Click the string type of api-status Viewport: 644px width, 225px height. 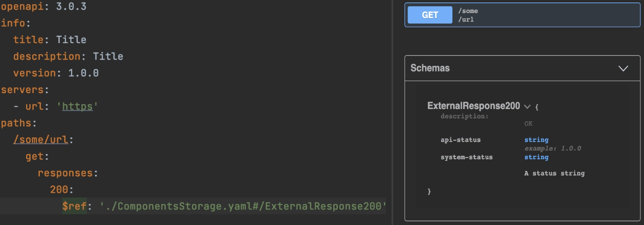click(536, 140)
